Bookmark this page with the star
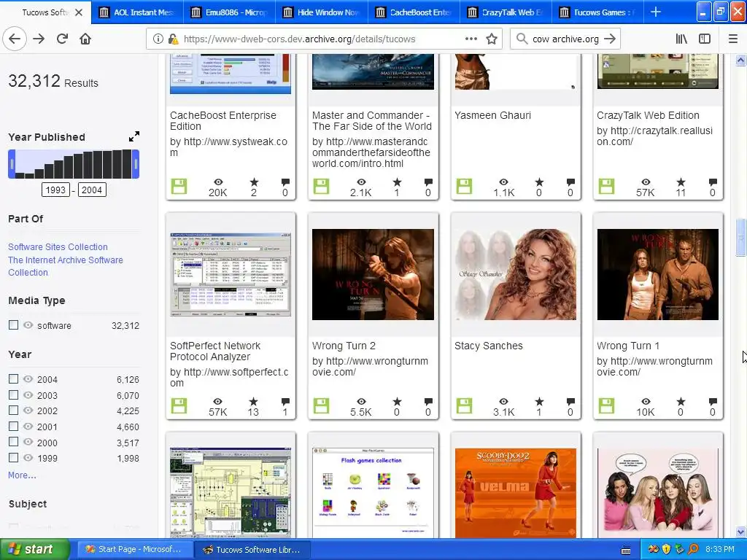 click(492, 39)
